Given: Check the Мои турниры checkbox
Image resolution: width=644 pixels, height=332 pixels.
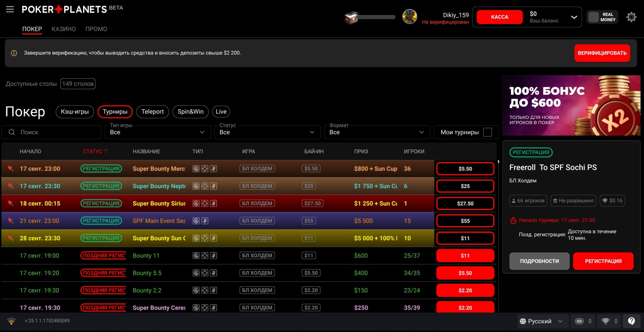Looking at the screenshot, I should (488, 132).
